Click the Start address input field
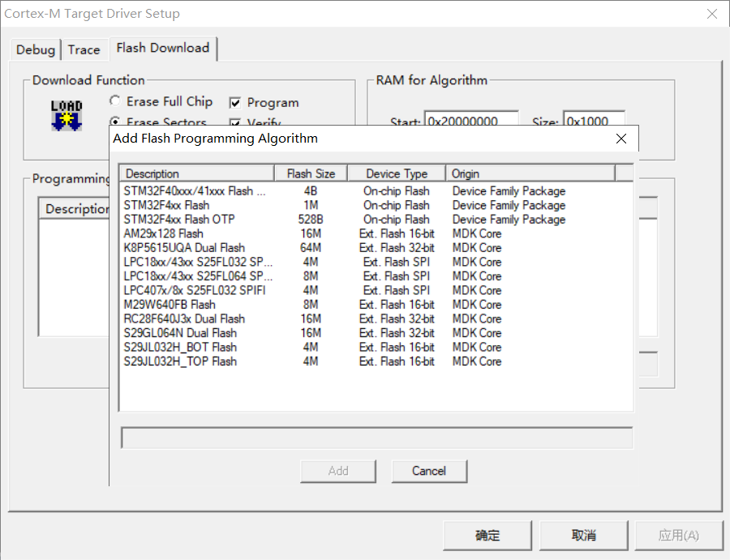Screen dimensions: 730x560 (470, 122)
